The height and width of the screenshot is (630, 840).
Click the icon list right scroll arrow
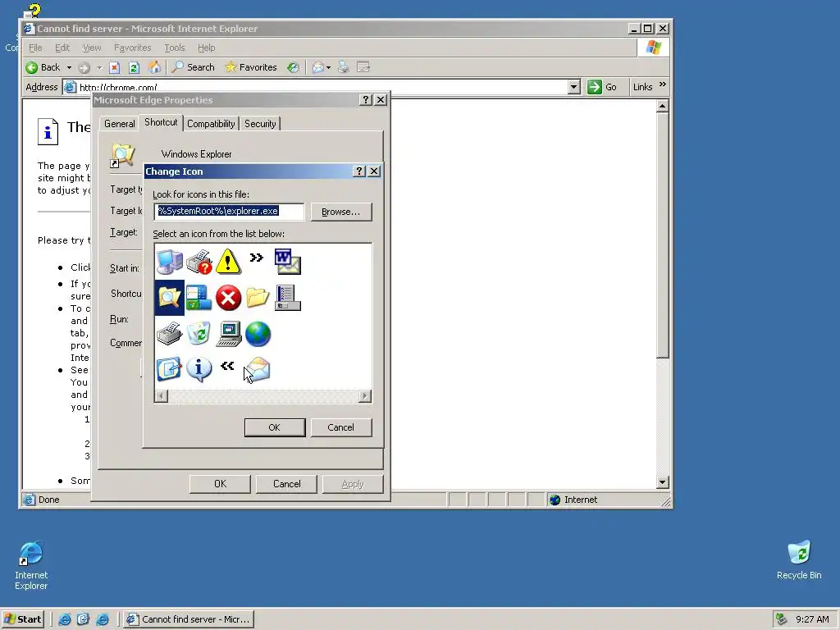point(365,396)
